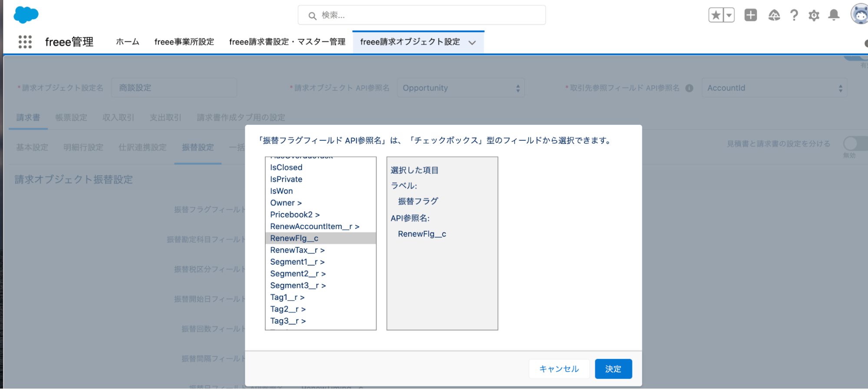Viewport: 868px width, 389px height.
Task: Expand the Owner > relationship
Action: point(320,203)
